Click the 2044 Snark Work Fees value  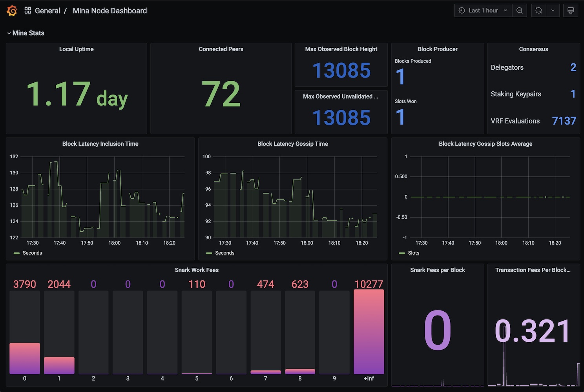pyautogui.click(x=59, y=284)
